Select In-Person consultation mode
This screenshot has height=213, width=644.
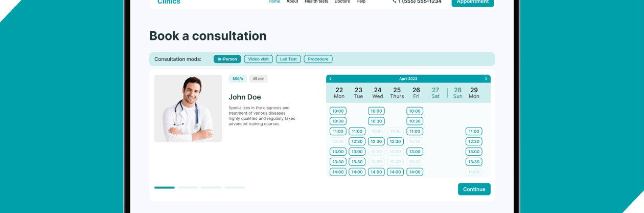tap(227, 59)
